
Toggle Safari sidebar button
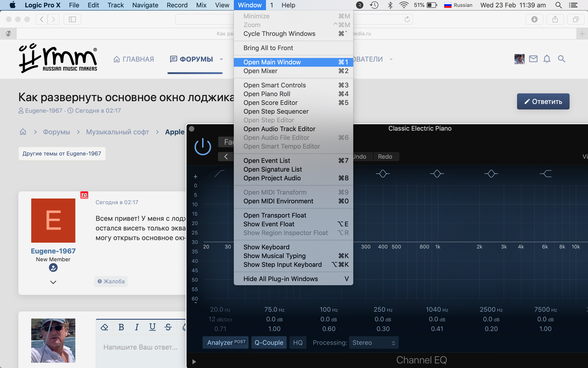tap(72, 19)
